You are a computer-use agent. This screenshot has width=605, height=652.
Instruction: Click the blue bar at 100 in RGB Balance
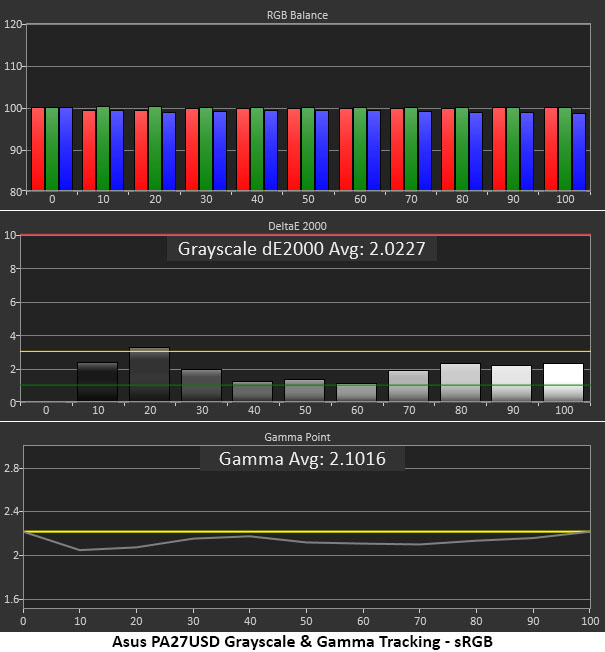tap(579, 152)
